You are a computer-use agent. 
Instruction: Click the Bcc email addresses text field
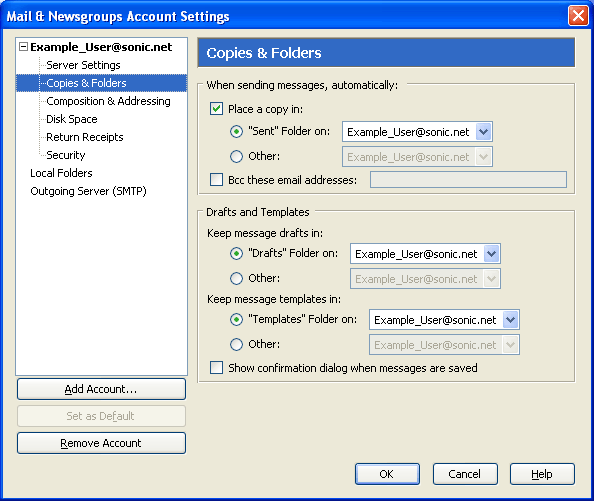(468, 179)
